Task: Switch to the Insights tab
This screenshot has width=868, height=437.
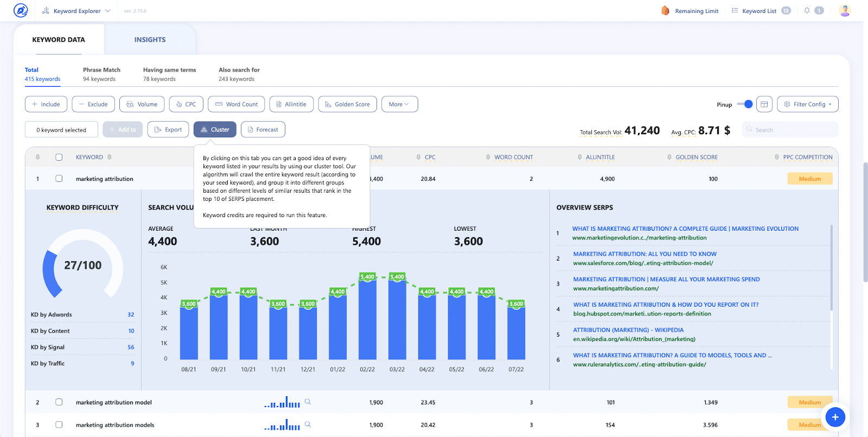Action: [150, 40]
